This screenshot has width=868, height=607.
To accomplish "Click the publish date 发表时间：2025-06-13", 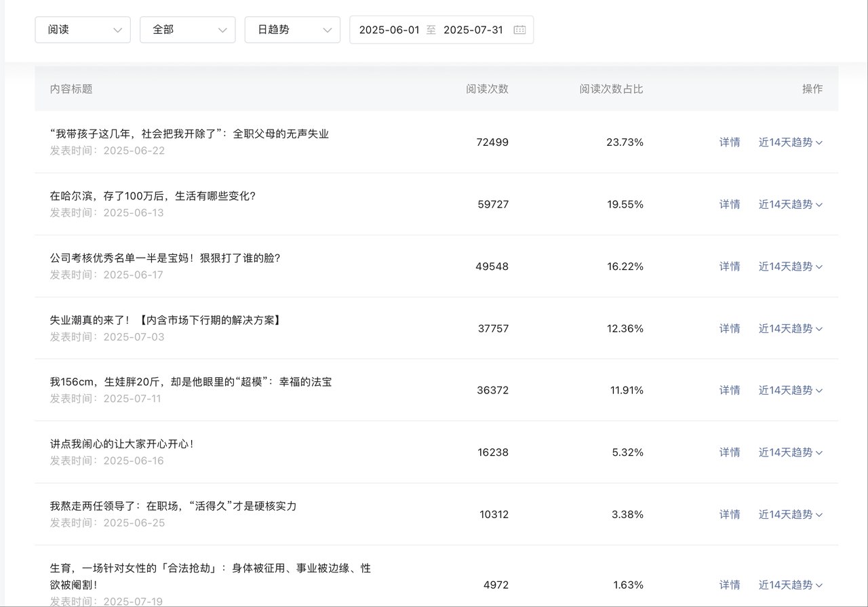I will pos(107,213).
